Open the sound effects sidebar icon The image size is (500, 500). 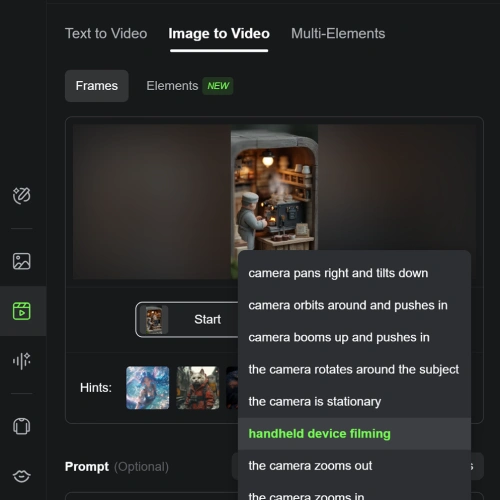coord(22,361)
